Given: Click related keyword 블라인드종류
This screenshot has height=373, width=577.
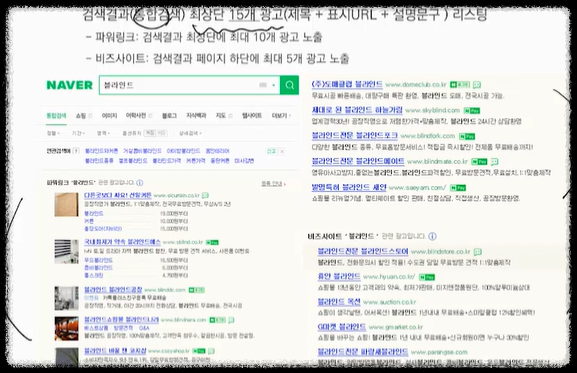Looking at the screenshot, I should coord(99,161).
